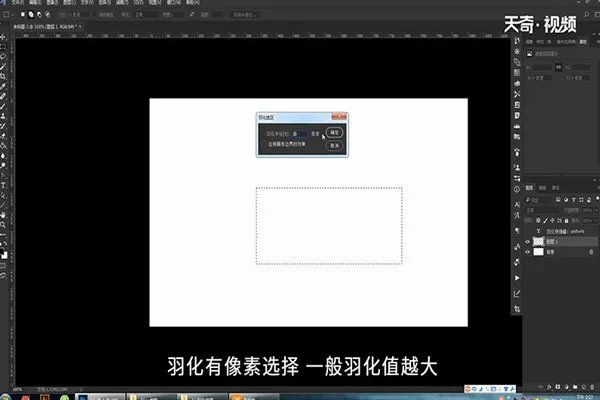
Task: Click the search magnifier icon at top right
Action: pyautogui.click(x=586, y=15)
